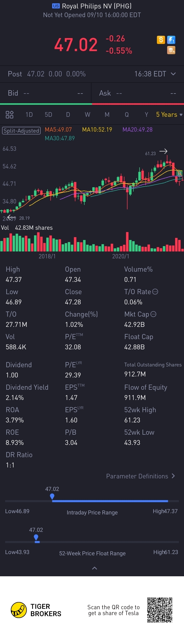The width and height of the screenshot is (184, 644).
Task: Tap the Vol 42.83M shares label
Action: pos(27,228)
